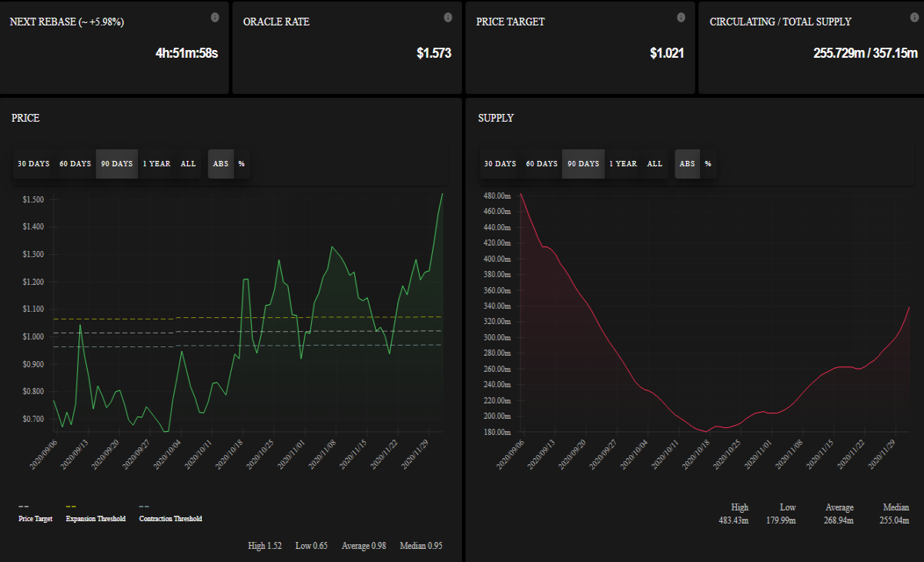The width and height of the screenshot is (924, 562).
Task: Click $0.700 label on price axis
Action: [x=32, y=420]
